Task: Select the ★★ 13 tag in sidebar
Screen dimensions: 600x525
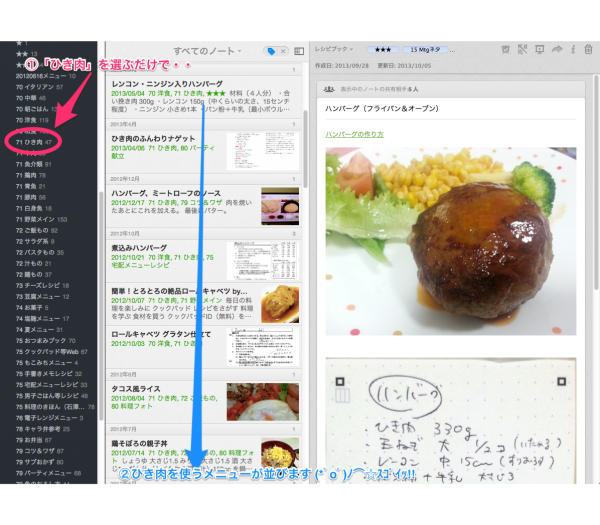Action: click(26, 54)
